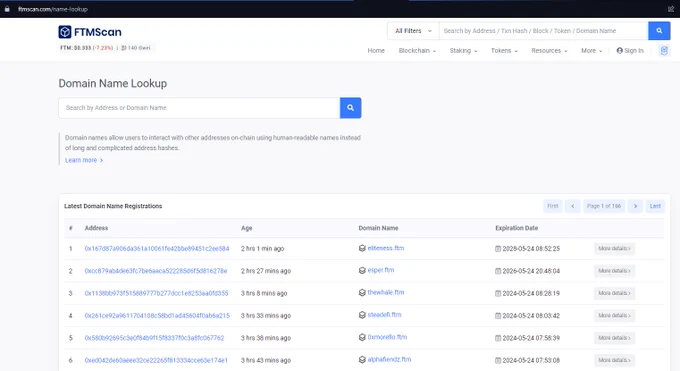Click the domain icon next to steadefi.ftm
This screenshot has height=371, width=680.
click(362, 315)
